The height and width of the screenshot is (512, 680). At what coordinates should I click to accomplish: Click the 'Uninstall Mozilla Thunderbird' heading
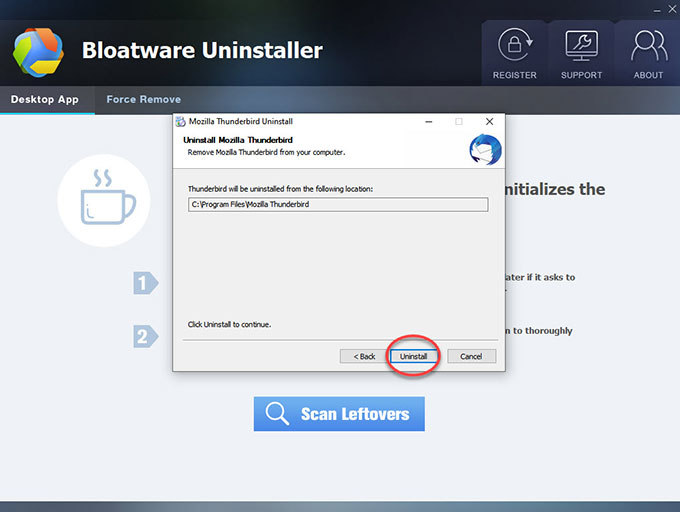238,140
